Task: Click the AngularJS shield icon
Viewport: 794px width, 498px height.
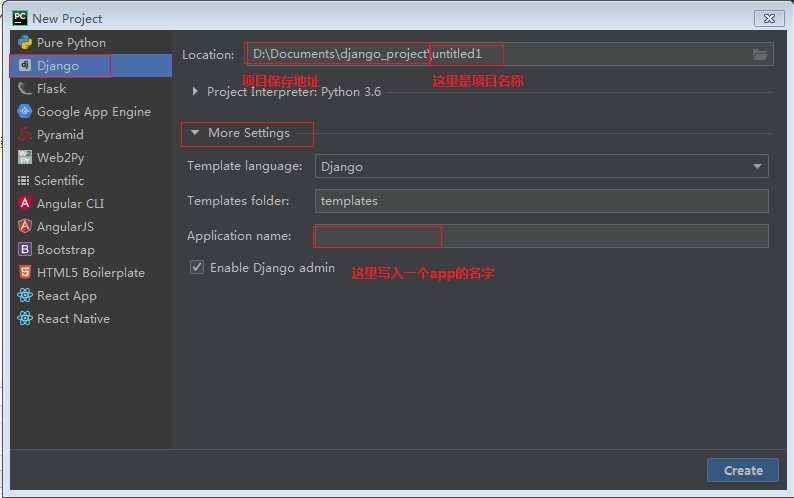Action: pyautogui.click(x=24, y=226)
